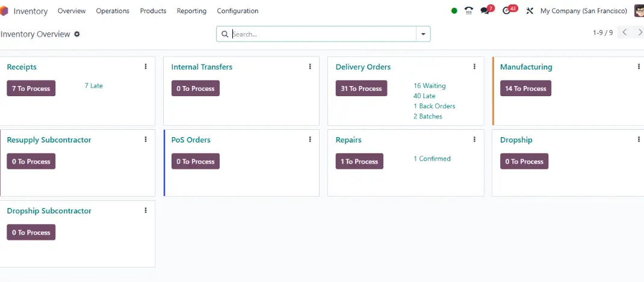This screenshot has height=282, width=644.
Task: Open the Operations menu
Action: pyautogui.click(x=113, y=11)
